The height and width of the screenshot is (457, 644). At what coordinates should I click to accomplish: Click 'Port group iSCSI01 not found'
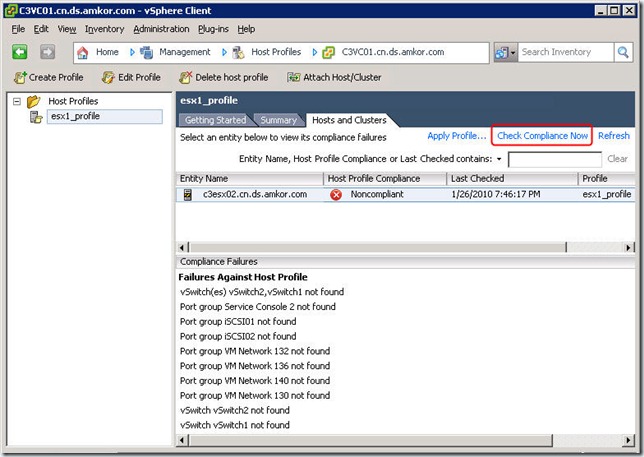click(238, 322)
